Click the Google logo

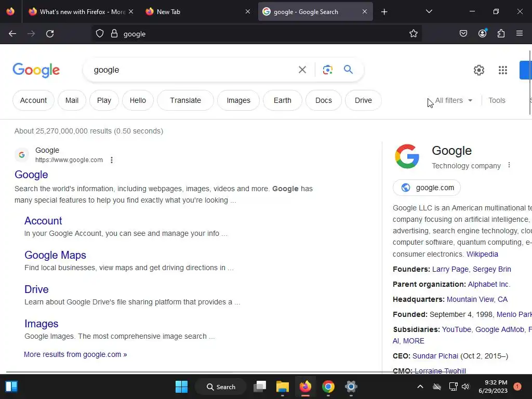(x=36, y=70)
